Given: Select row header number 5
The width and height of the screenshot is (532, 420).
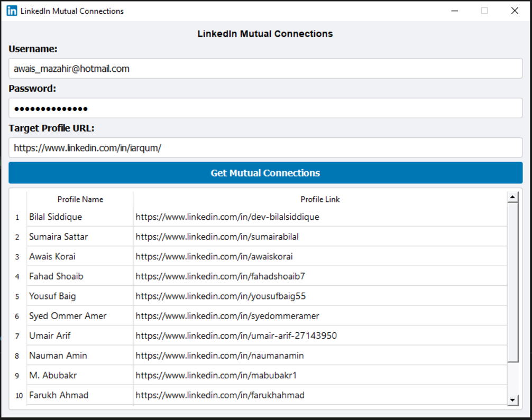Looking at the screenshot, I should coord(17,296).
